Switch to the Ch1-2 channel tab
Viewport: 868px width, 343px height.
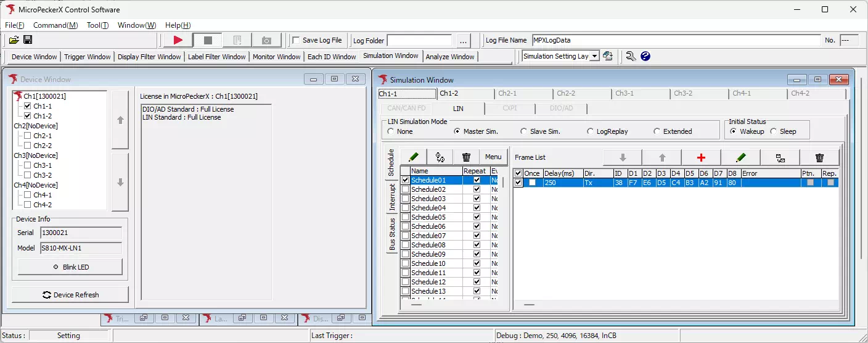click(449, 94)
